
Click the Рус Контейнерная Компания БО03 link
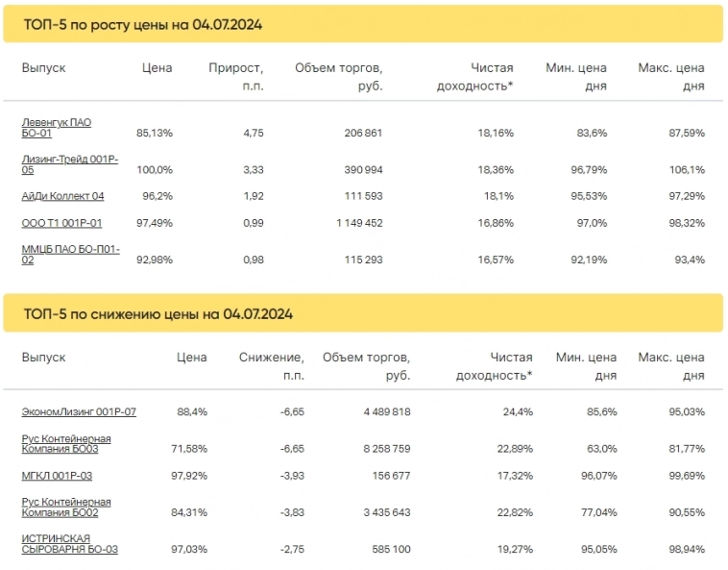pos(66,443)
